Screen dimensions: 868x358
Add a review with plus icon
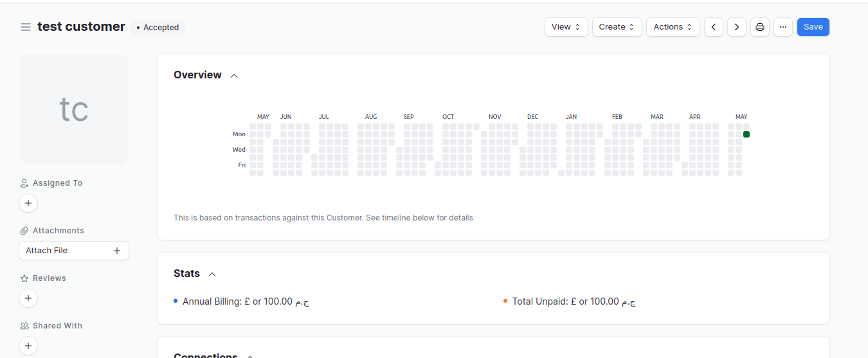(28, 298)
